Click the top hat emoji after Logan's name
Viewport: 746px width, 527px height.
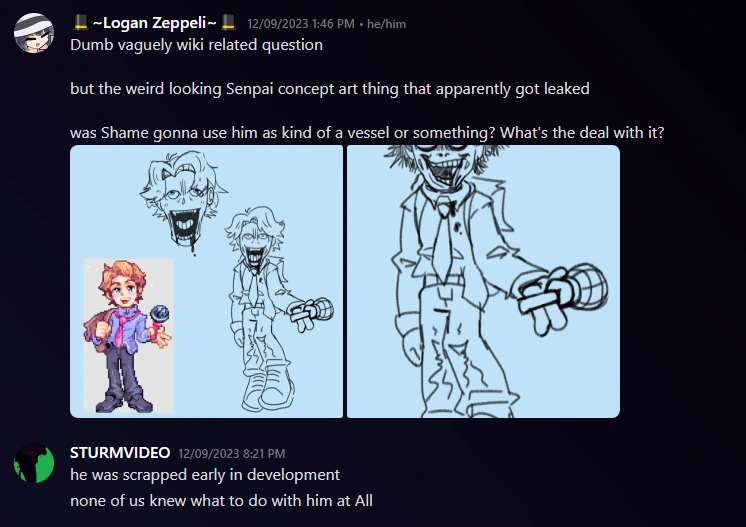(x=228, y=22)
